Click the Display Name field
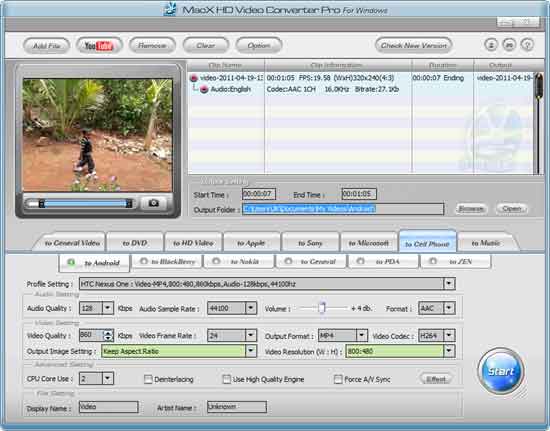The image size is (550, 431). click(109, 407)
